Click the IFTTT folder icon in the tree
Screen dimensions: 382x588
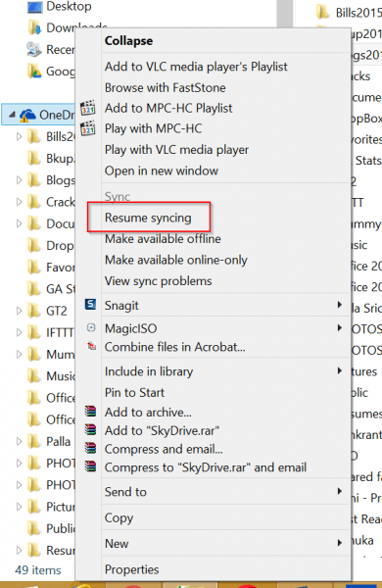click(34, 332)
